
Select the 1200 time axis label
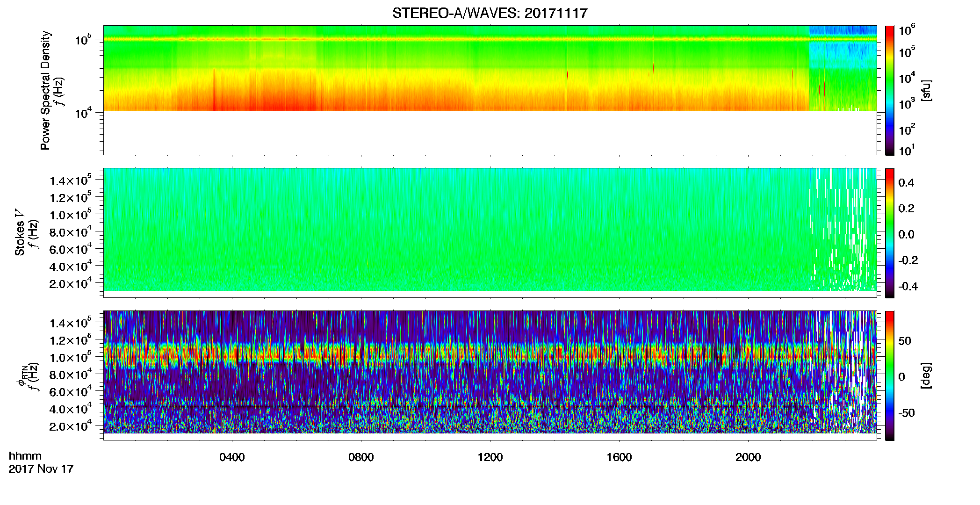(490, 457)
